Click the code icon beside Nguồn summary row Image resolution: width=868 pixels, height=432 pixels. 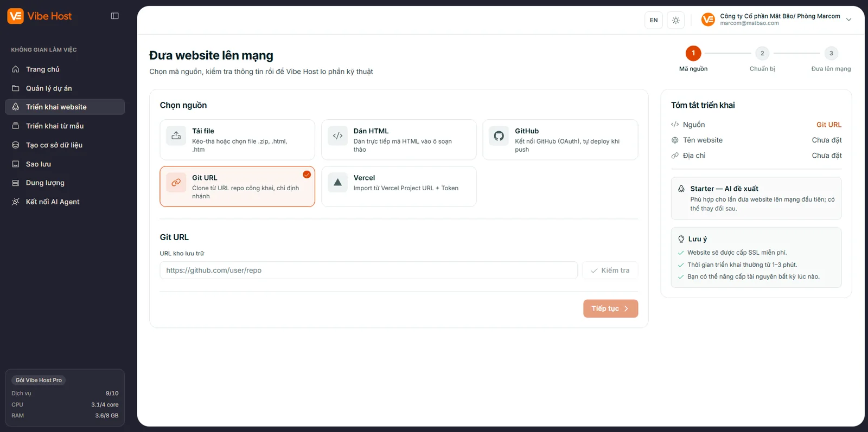675,125
